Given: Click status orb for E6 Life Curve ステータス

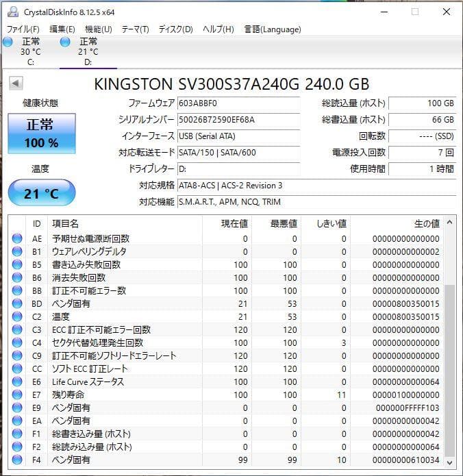Looking at the screenshot, I should point(17,381).
